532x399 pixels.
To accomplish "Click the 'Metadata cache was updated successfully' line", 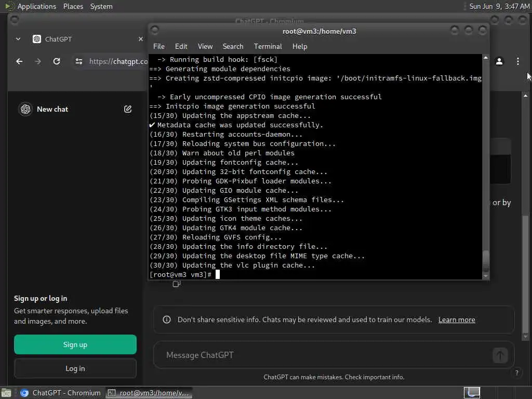I will point(236,125).
